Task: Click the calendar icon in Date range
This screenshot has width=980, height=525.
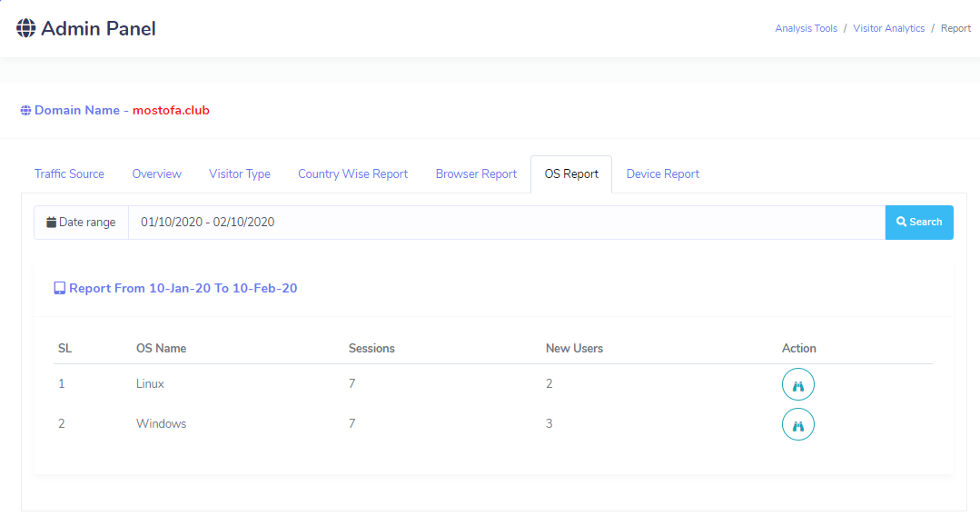Action: 52,223
